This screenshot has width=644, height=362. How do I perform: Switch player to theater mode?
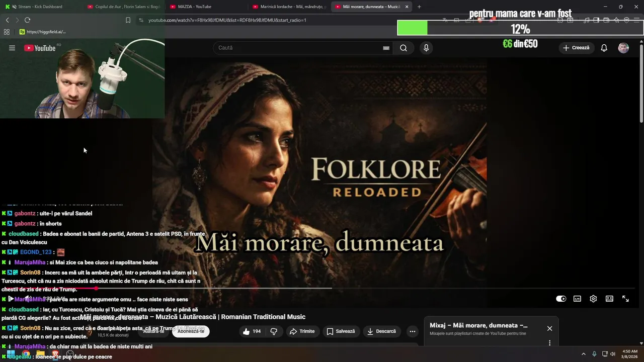609,299
